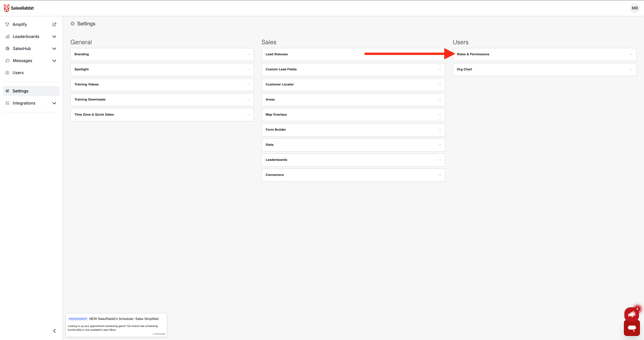Open Form Builder settings
The image size is (644, 340).
pyautogui.click(x=353, y=130)
